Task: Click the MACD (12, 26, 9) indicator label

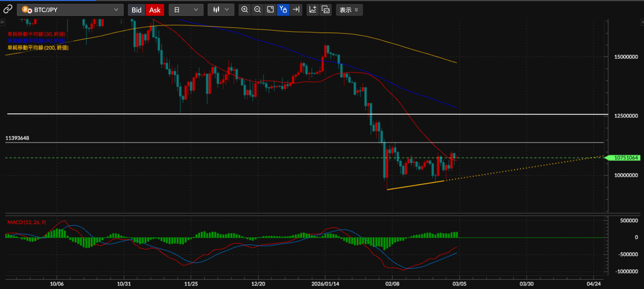Action: [x=27, y=222]
